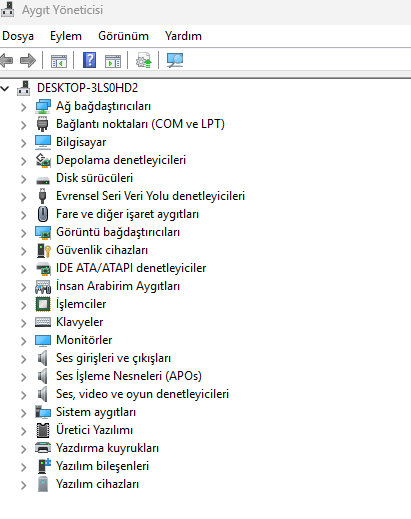
Task: Expand Disk sürücüleri chevron
Action: click(23, 179)
